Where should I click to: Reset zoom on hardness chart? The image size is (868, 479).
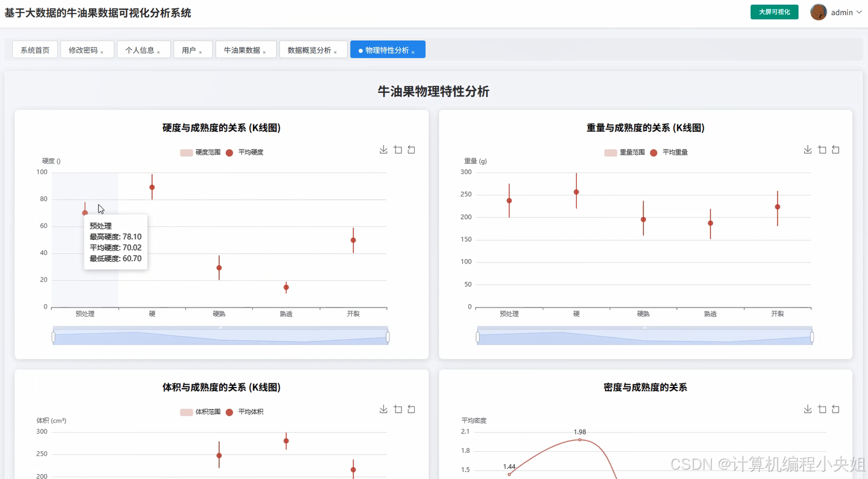tap(411, 150)
